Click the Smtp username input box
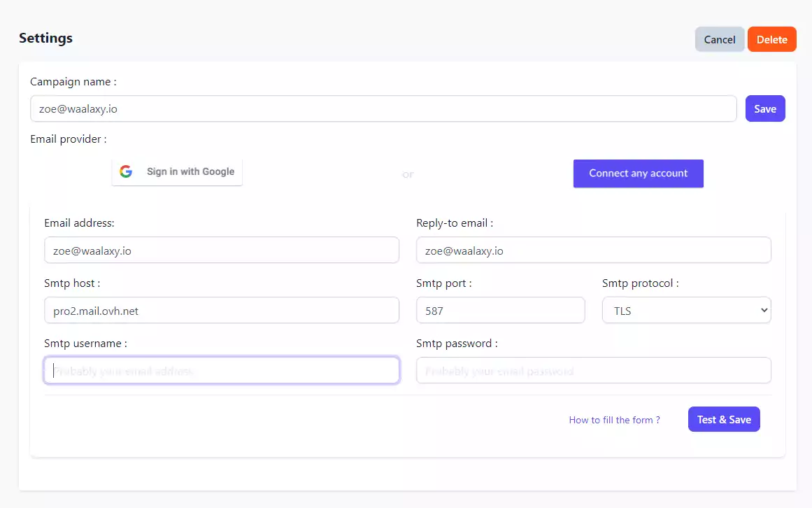This screenshot has height=508, width=812. point(221,371)
